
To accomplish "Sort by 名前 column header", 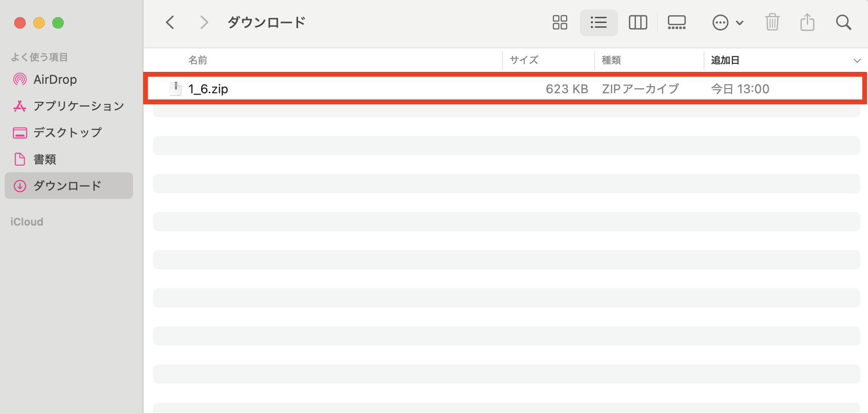I will point(198,60).
